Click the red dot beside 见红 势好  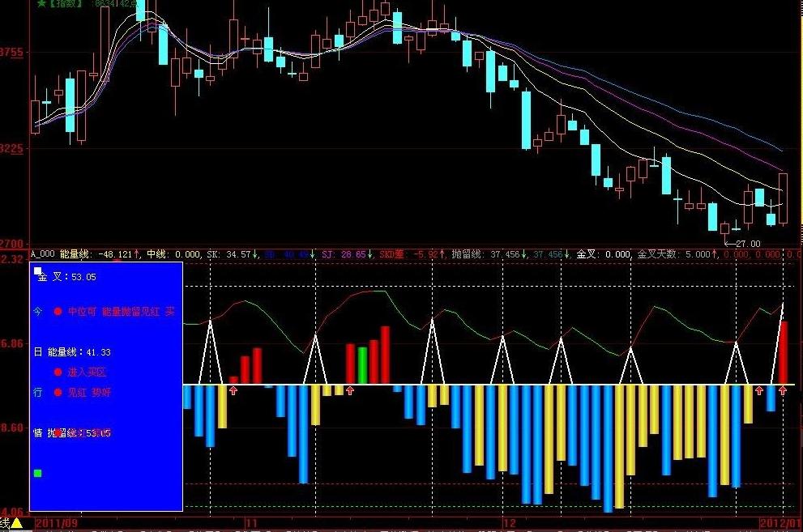(58, 392)
